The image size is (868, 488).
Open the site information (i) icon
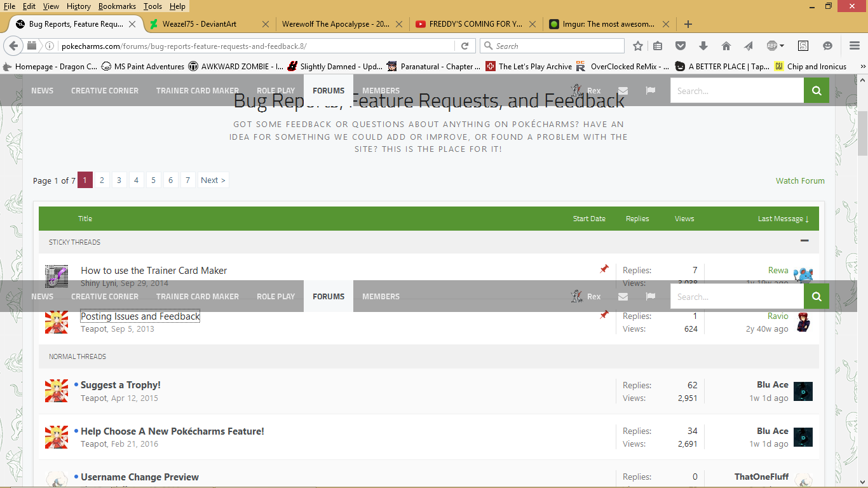pyautogui.click(x=50, y=46)
